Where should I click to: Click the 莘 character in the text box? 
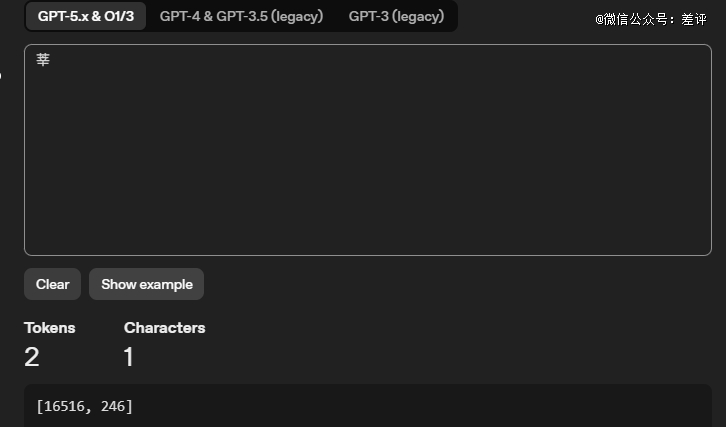point(43,60)
